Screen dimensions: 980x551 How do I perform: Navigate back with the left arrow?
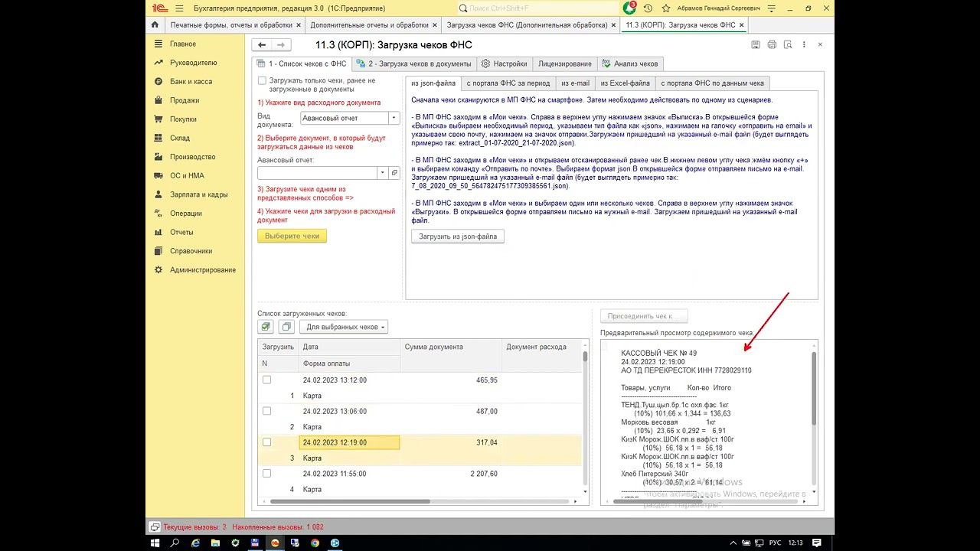[x=263, y=45]
